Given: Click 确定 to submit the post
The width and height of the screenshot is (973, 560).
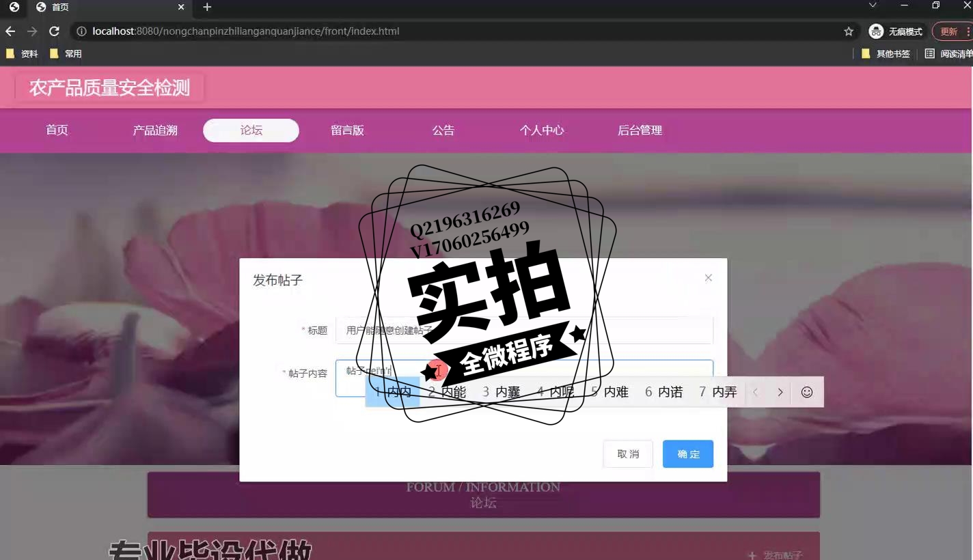Looking at the screenshot, I should pos(688,454).
